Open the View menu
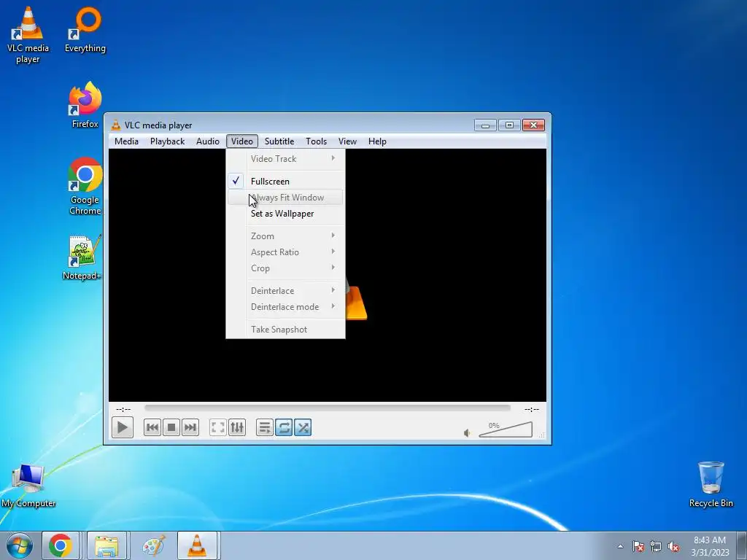The width and height of the screenshot is (747, 560). [x=347, y=141]
